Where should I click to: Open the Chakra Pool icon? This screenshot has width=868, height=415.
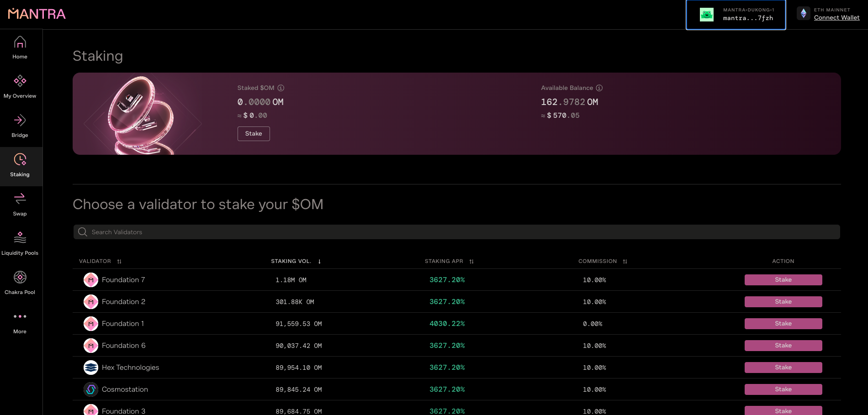pos(20,278)
